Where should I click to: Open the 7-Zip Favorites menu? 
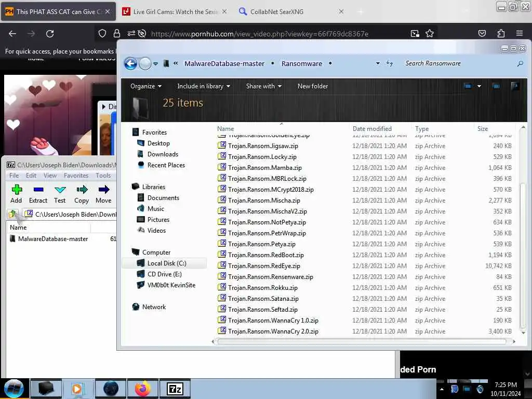tap(76, 176)
